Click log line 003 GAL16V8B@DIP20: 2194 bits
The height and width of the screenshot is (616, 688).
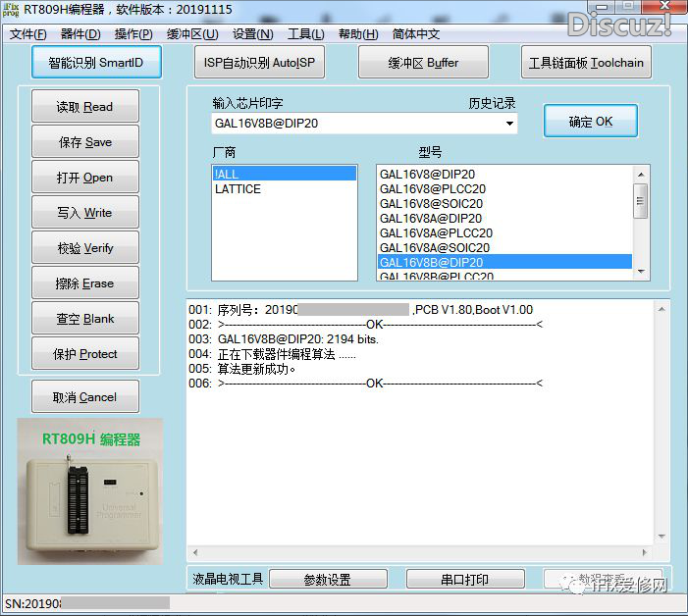pyautogui.click(x=284, y=339)
